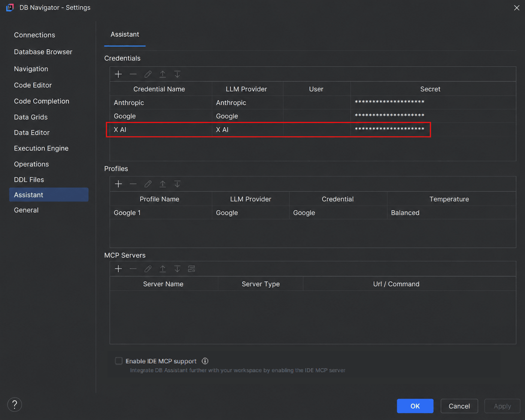Open DDL Files settings page
Screen dimensions: 525x420
[29, 180]
